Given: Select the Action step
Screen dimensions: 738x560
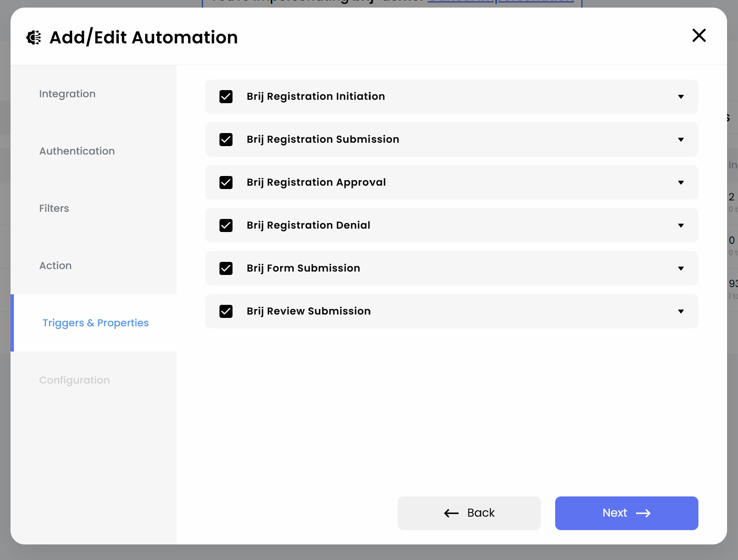Looking at the screenshot, I should click(x=56, y=266).
